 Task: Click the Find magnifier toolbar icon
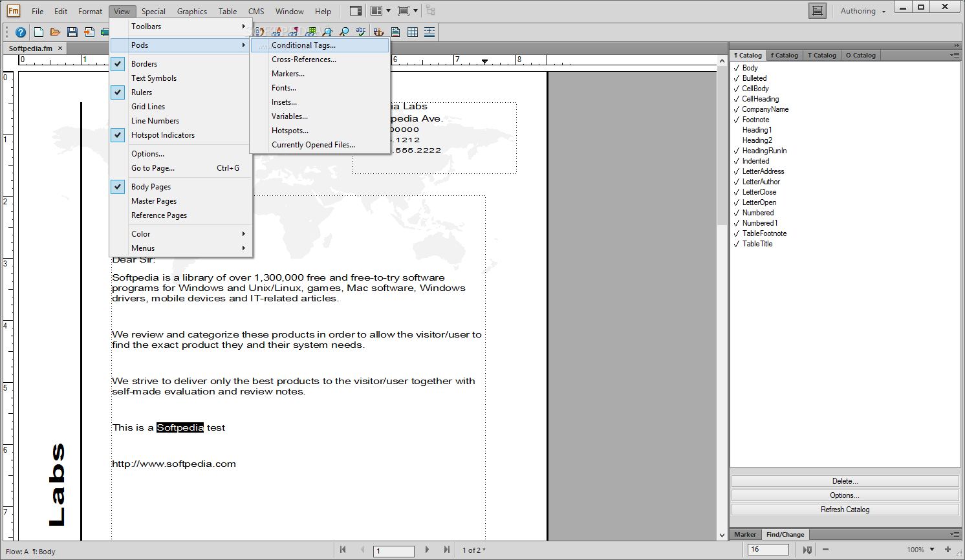[327, 32]
